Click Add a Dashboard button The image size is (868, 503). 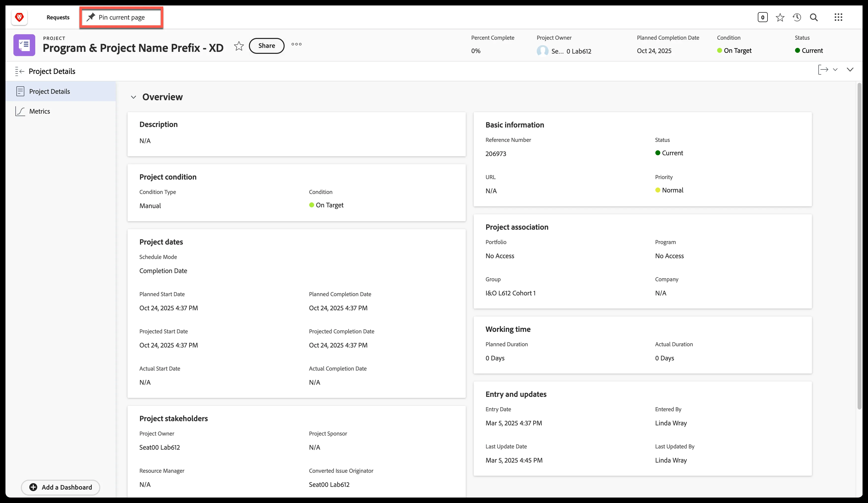coord(61,487)
